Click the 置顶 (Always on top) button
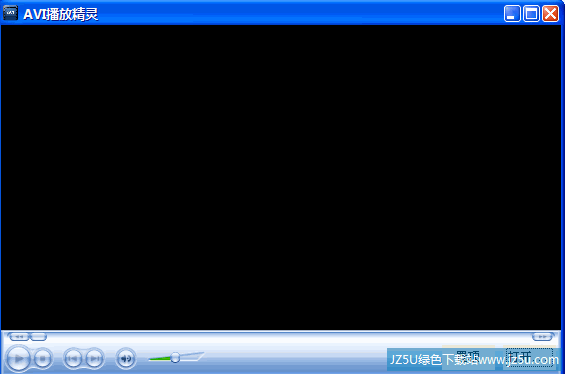Viewport: 565px width, 374px height. 468,357
